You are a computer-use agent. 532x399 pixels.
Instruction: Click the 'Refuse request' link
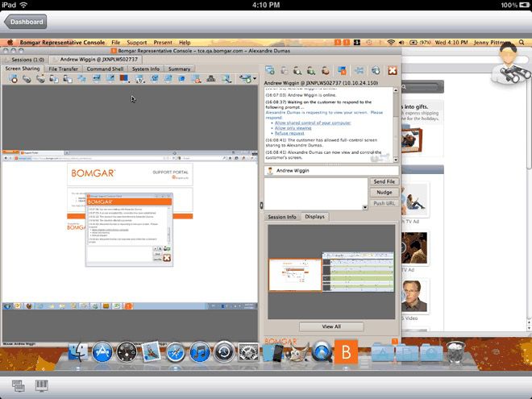point(289,133)
